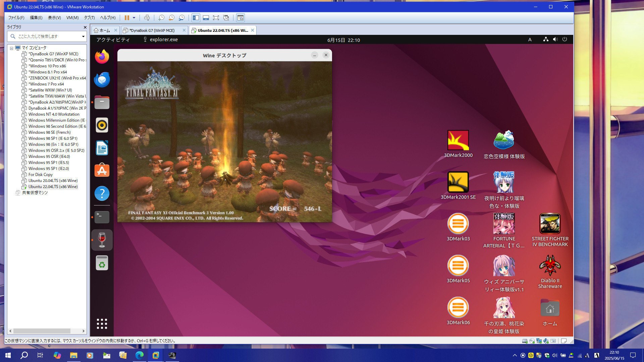Open the clock showing 6月15日 22:10

coord(343,40)
